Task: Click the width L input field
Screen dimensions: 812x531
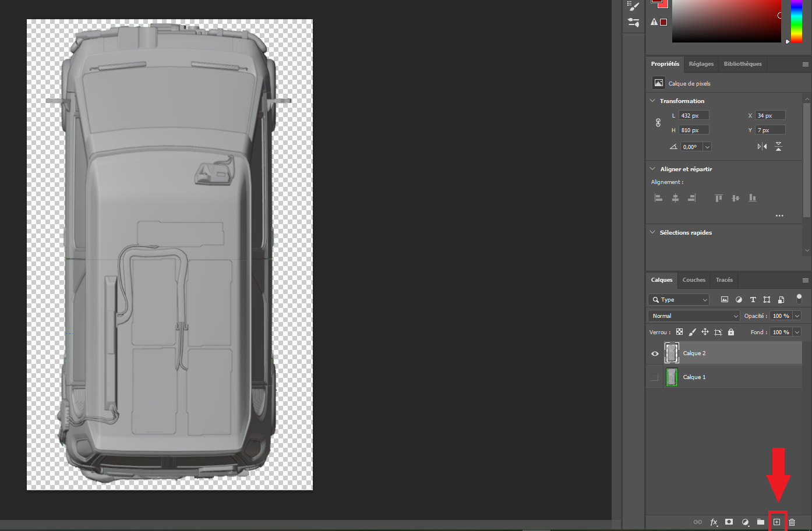Action: tap(694, 115)
